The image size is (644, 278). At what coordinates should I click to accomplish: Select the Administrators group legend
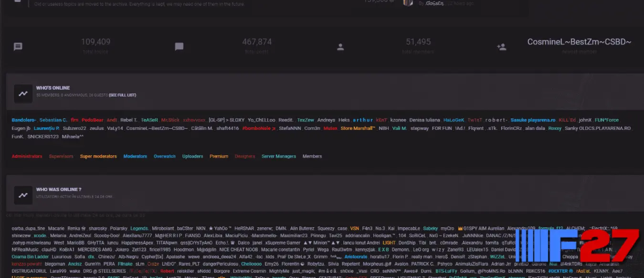tap(27, 156)
